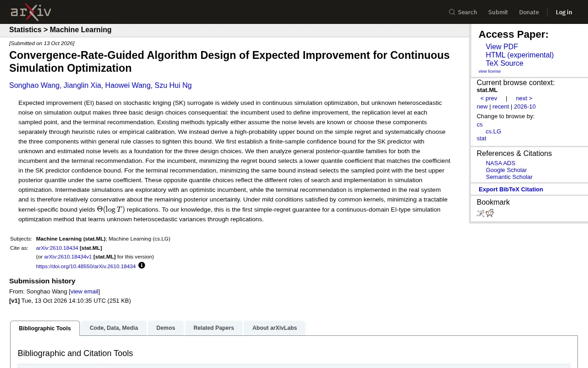The image size is (588, 368).
Task: Browse by stat context
Action: [x=481, y=138]
